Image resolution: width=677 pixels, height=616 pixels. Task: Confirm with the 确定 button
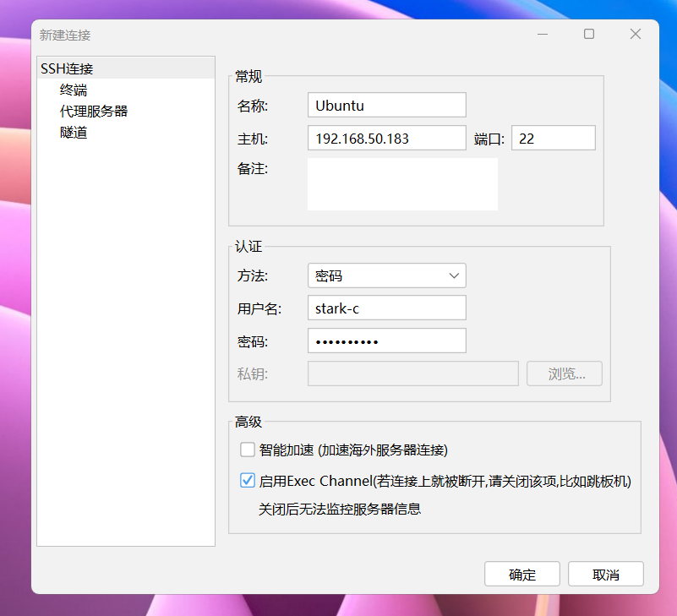click(x=522, y=574)
